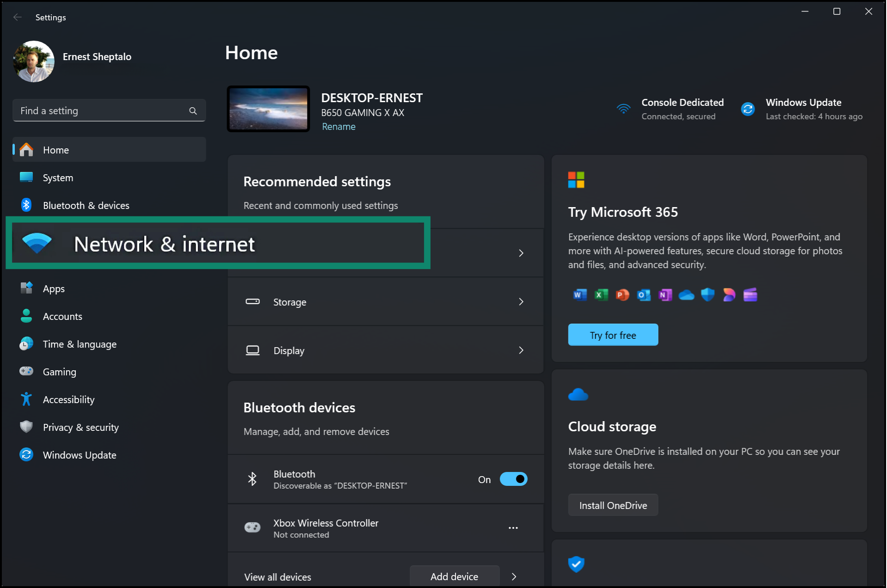
Task: Open the Gaming settings icon
Action: pos(26,371)
